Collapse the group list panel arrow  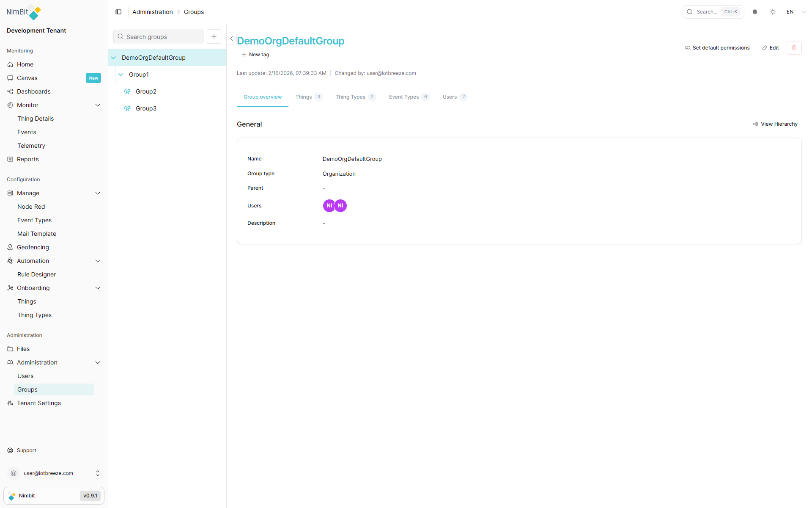coord(231,39)
